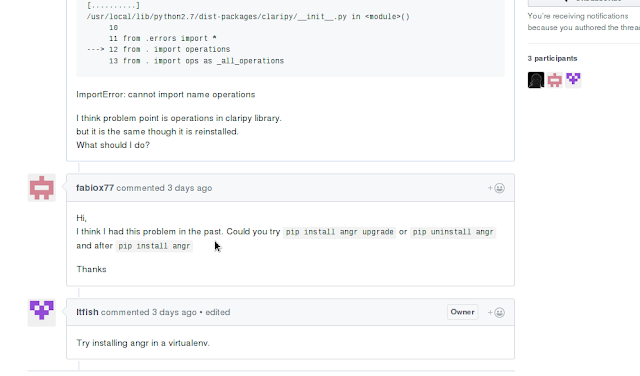Select the black avatar under 3 participants
The height and width of the screenshot is (376, 640).
(536, 80)
